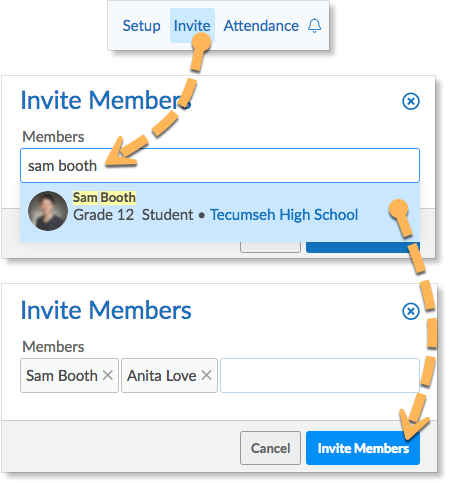Select the Sam Booth chip label
Image resolution: width=449 pixels, height=483 pixels.
62,376
